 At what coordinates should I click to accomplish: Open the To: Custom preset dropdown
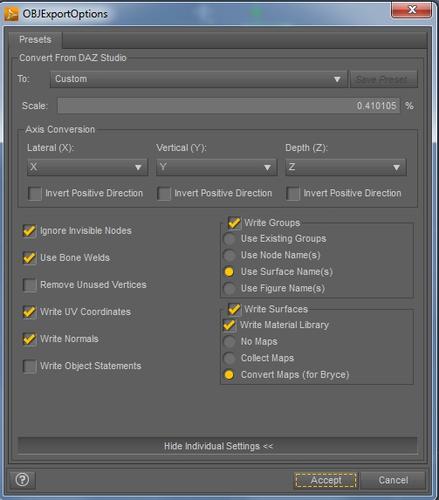(x=199, y=79)
